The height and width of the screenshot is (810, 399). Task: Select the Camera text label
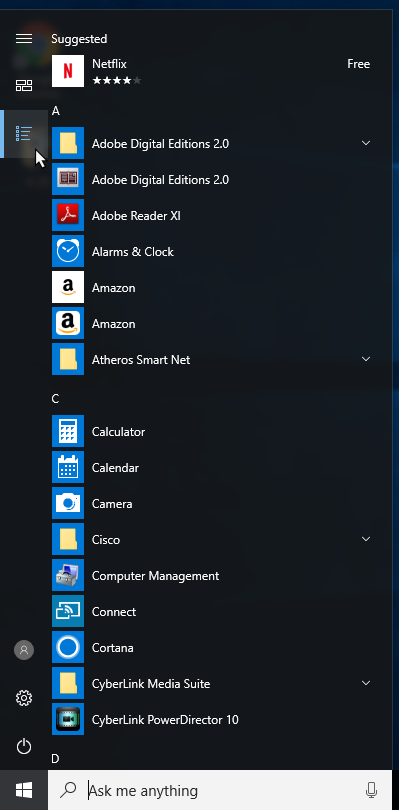coord(112,504)
